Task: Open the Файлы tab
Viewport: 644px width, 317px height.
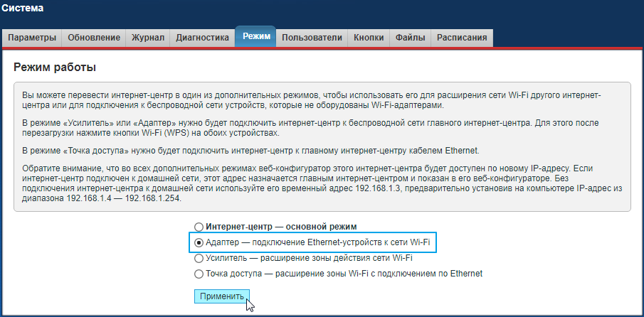Action: 411,38
